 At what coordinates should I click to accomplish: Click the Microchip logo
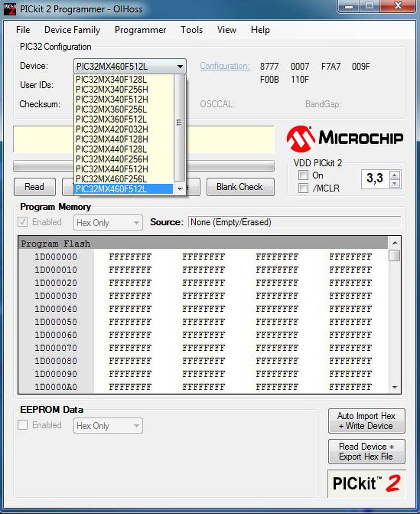(x=345, y=139)
